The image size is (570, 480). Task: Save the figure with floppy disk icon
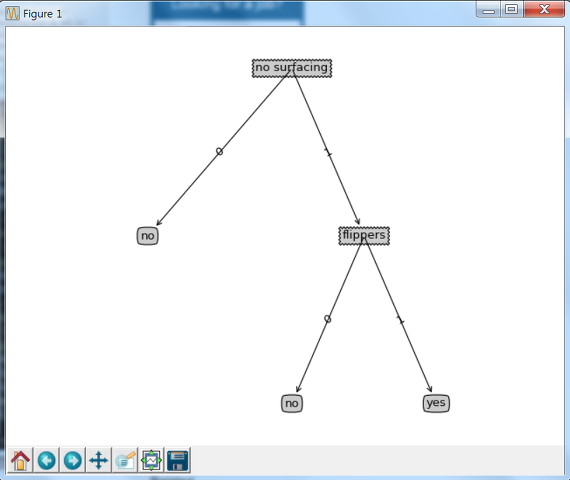[177, 460]
